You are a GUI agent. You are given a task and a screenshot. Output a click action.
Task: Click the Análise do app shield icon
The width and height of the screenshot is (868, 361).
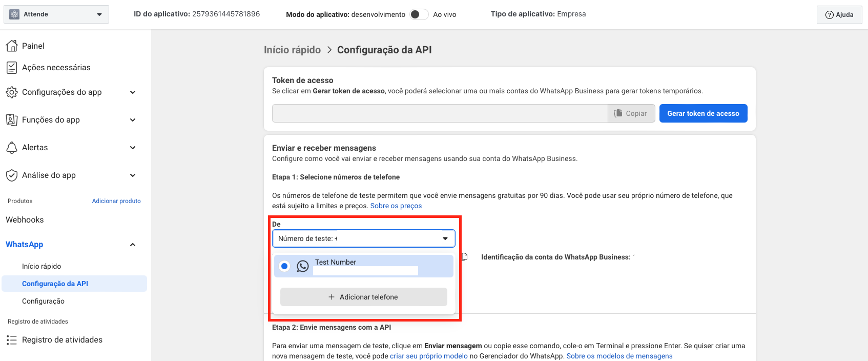(x=12, y=175)
